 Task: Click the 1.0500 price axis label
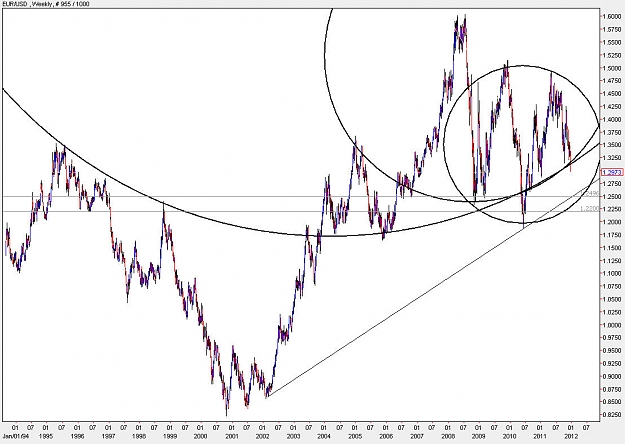(612, 299)
